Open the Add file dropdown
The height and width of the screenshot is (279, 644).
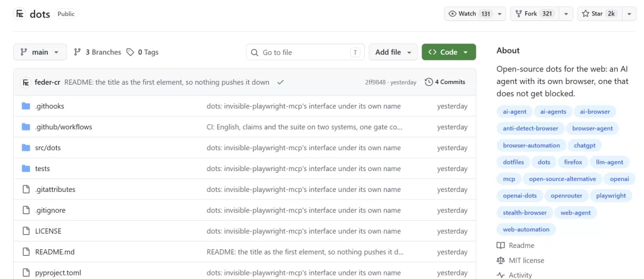tap(393, 52)
